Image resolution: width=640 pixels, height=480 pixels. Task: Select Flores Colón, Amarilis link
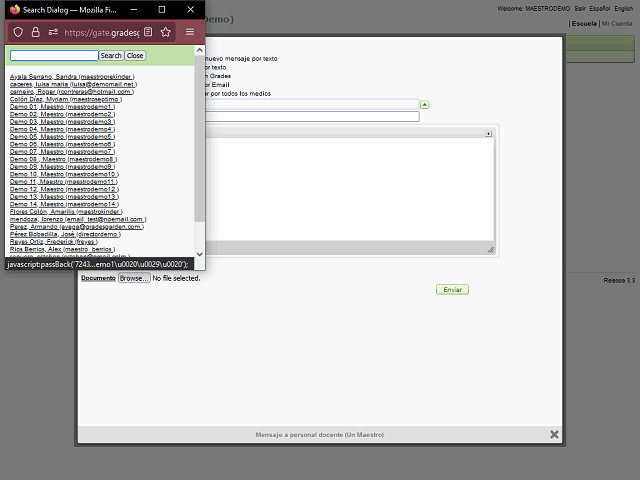click(x=66, y=212)
